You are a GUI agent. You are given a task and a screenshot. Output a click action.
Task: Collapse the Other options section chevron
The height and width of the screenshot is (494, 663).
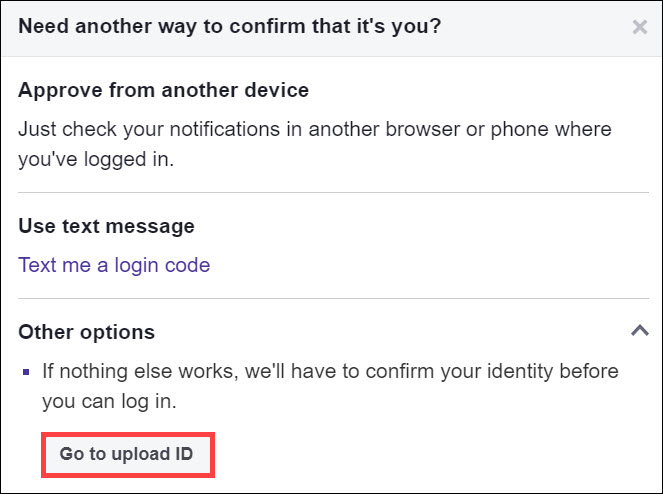[640, 330]
